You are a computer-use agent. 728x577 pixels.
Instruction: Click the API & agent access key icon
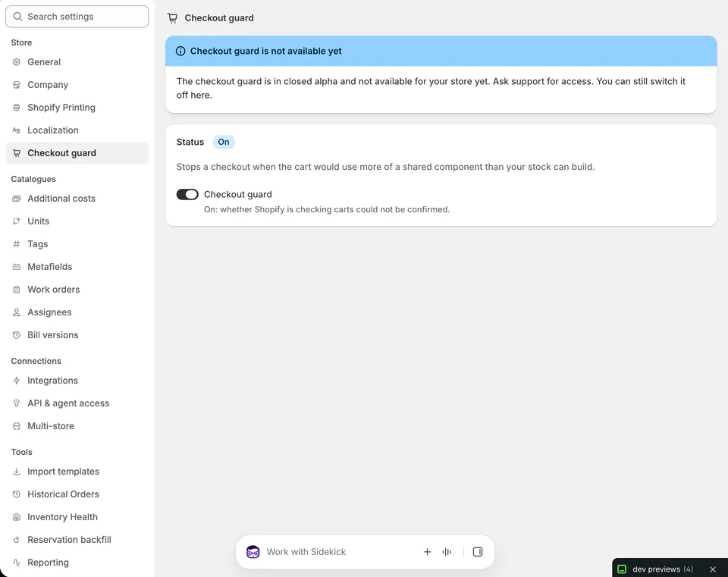click(x=17, y=403)
